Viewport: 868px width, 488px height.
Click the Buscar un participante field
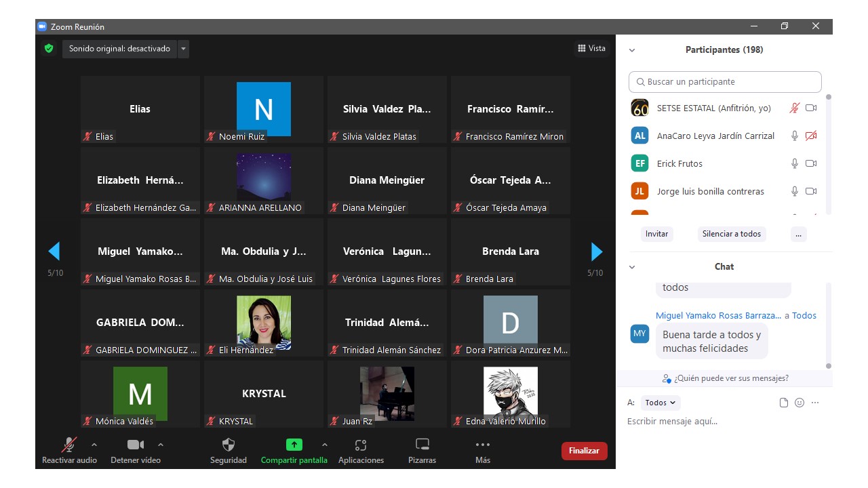[725, 82]
